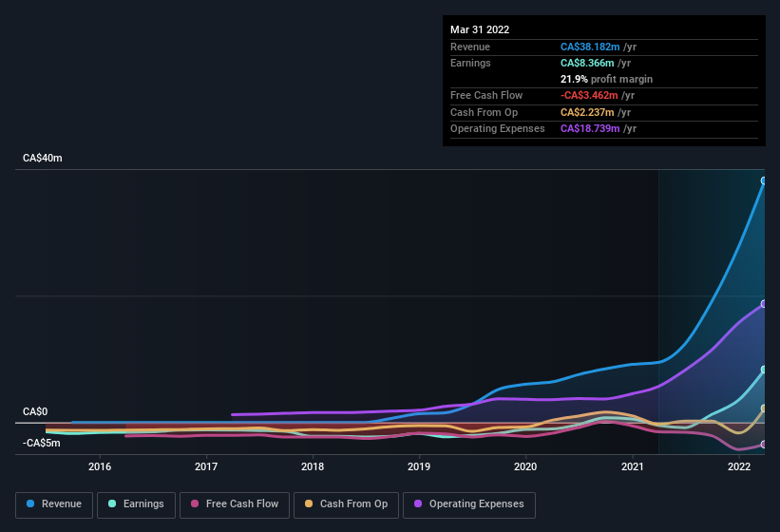Toggle the Revenue series legend button
The width and height of the screenshot is (780, 532).
click(x=54, y=504)
